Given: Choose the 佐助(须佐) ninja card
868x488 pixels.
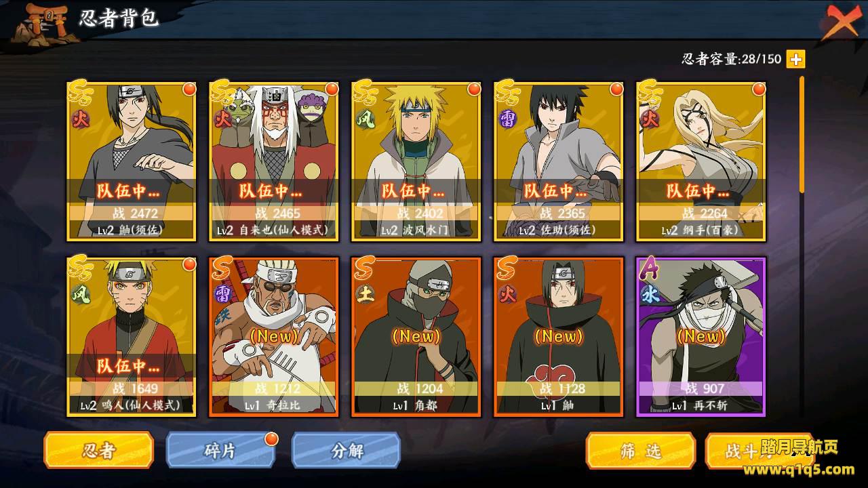Looking at the screenshot, I should [559, 161].
